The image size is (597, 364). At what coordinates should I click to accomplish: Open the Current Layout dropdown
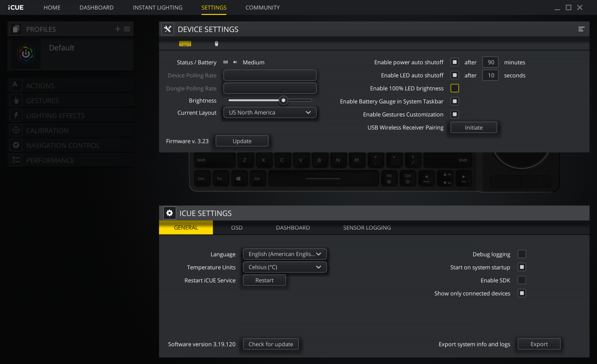pyautogui.click(x=270, y=112)
